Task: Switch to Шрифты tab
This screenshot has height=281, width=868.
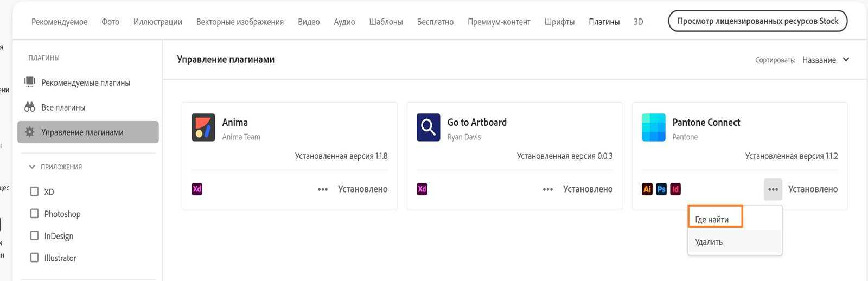Action: coord(559,22)
